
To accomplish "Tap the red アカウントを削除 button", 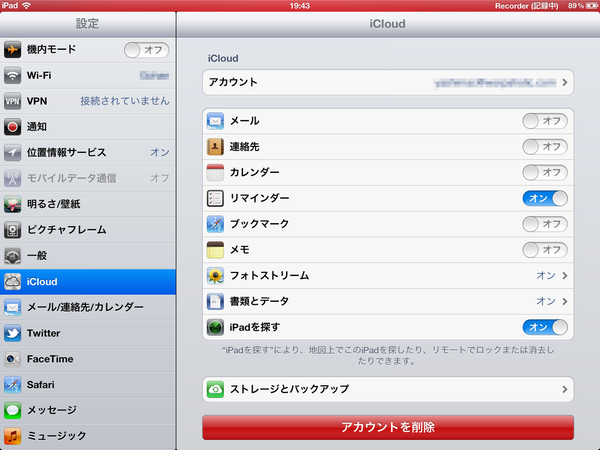I will 388,427.
